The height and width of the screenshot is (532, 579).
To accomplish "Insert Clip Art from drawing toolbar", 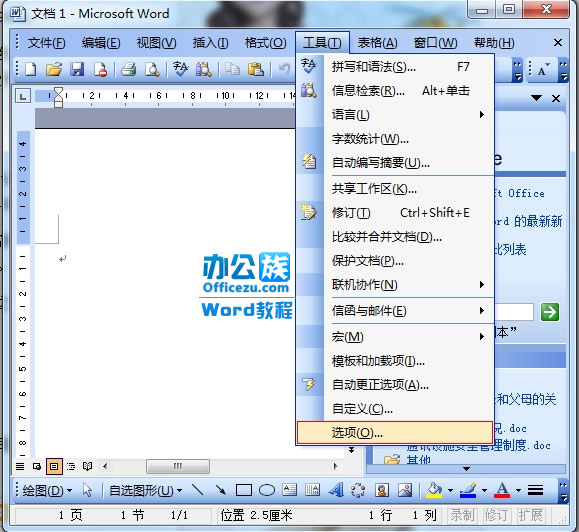I will [382, 490].
